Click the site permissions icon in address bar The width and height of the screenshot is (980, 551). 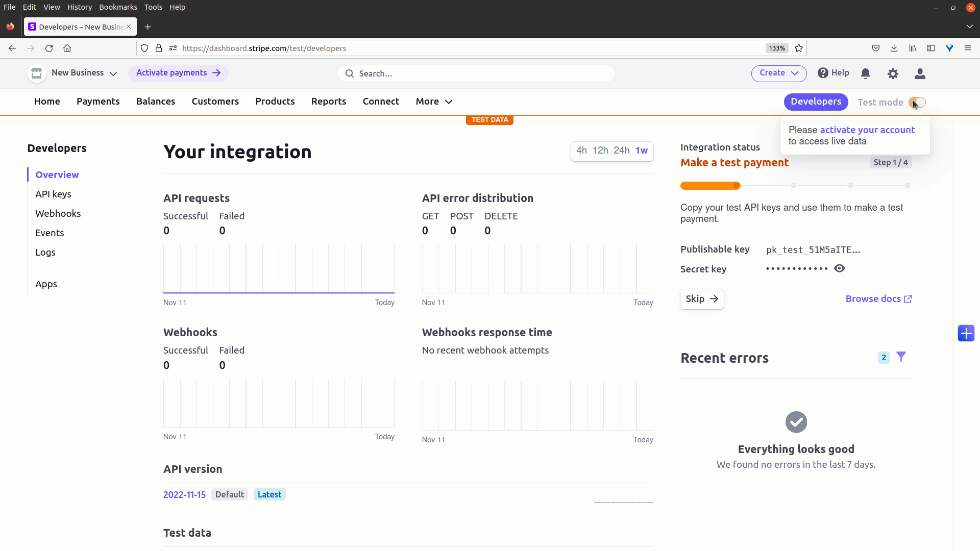(173, 48)
